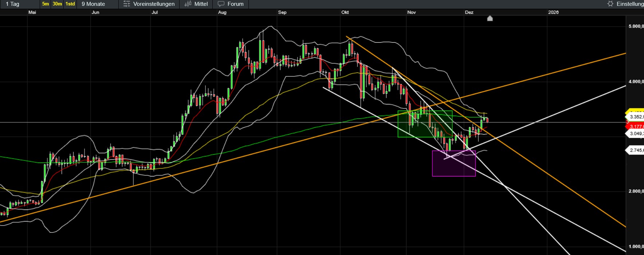Click the white 3.352 price tag
644x255 pixels.
[636, 117]
